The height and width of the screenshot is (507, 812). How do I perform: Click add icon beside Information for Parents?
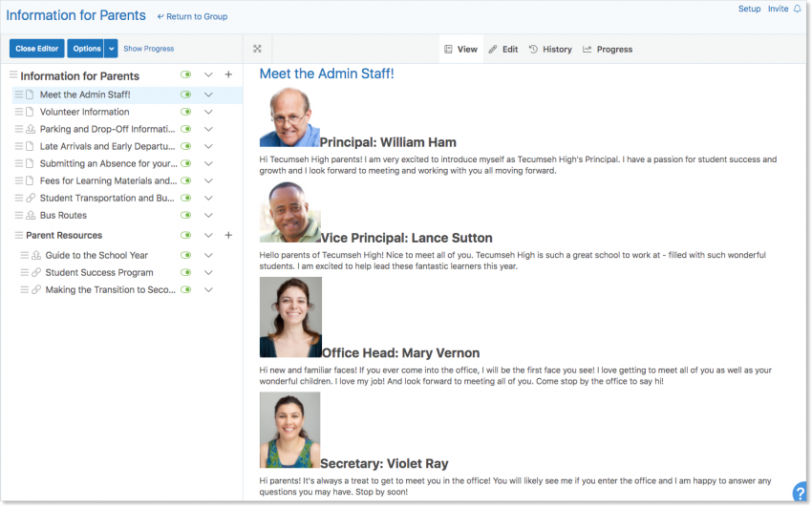coord(228,74)
